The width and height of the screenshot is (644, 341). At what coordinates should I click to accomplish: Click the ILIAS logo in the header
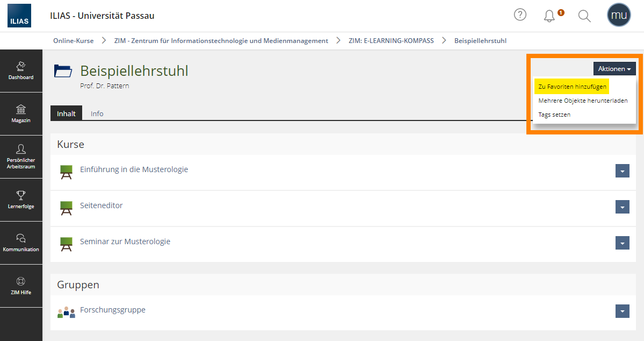(19, 16)
